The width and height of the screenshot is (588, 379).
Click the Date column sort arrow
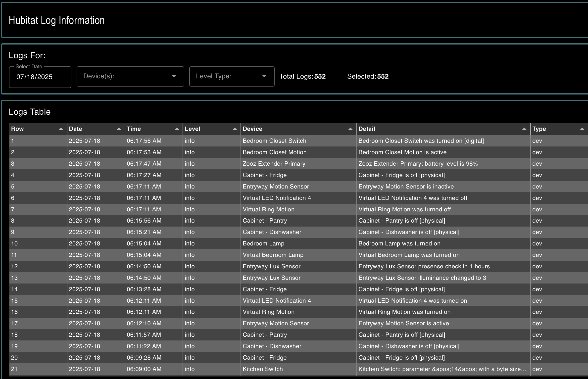click(x=119, y=129)
